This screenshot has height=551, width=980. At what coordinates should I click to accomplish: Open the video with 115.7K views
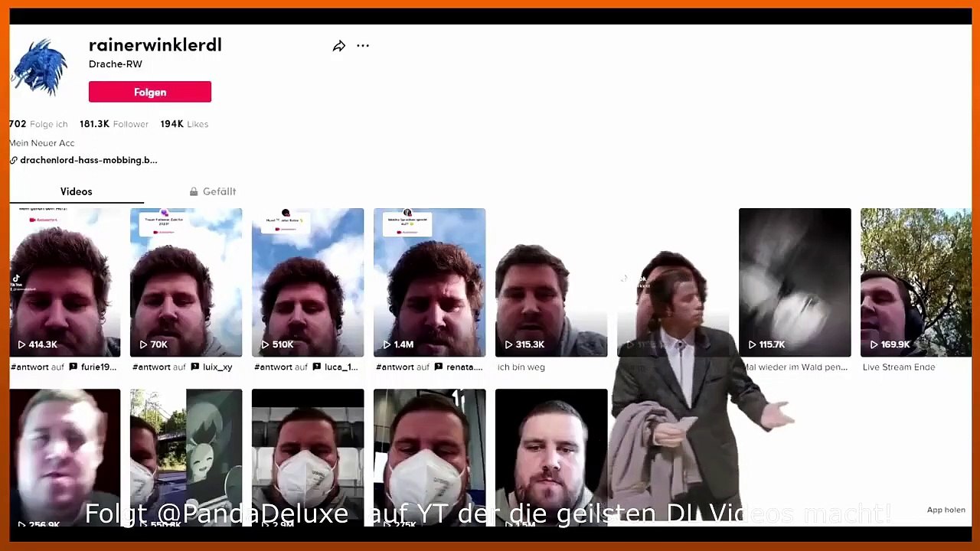click(795, 282)
